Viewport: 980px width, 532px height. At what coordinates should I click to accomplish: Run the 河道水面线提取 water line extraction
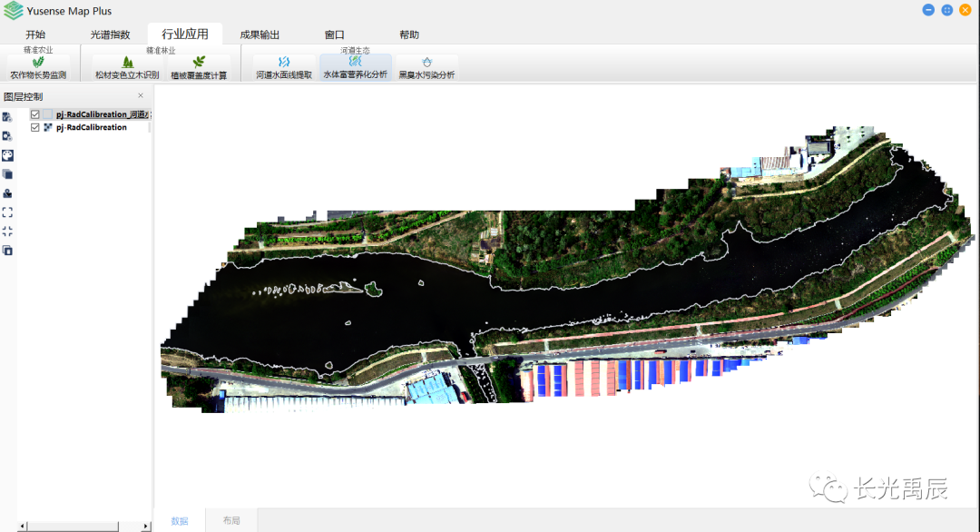(283, 68)
